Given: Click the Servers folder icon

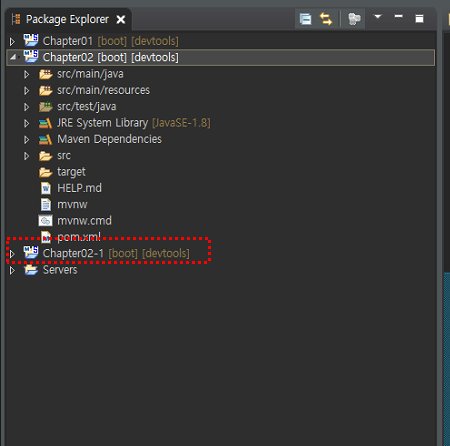Looking at the screenshot, I should (31, 270).
